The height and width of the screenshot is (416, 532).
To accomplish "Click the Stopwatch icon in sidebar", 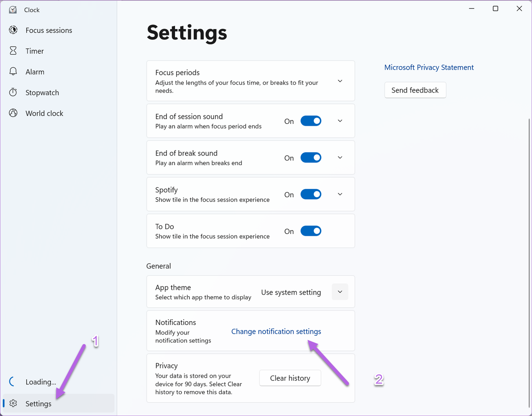I will coord(13,92).
